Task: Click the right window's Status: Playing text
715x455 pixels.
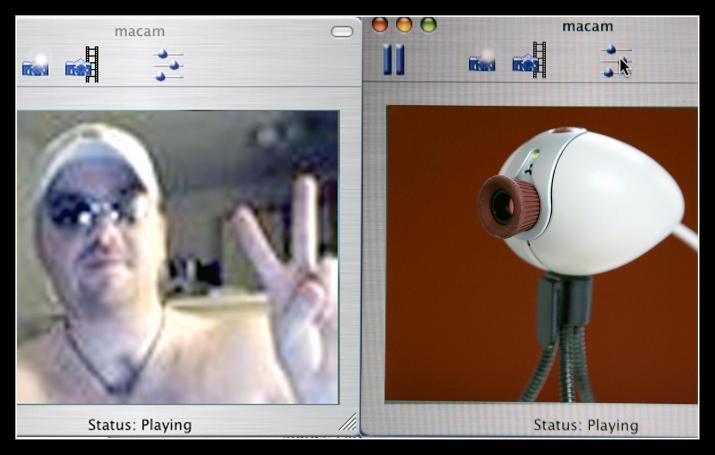Action: (585, 425)
